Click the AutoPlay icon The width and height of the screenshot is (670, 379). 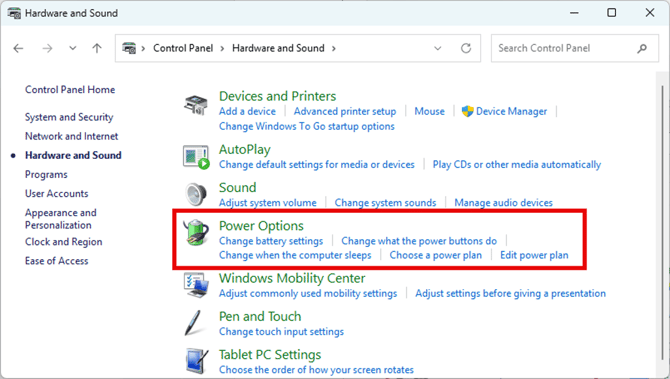196,157
